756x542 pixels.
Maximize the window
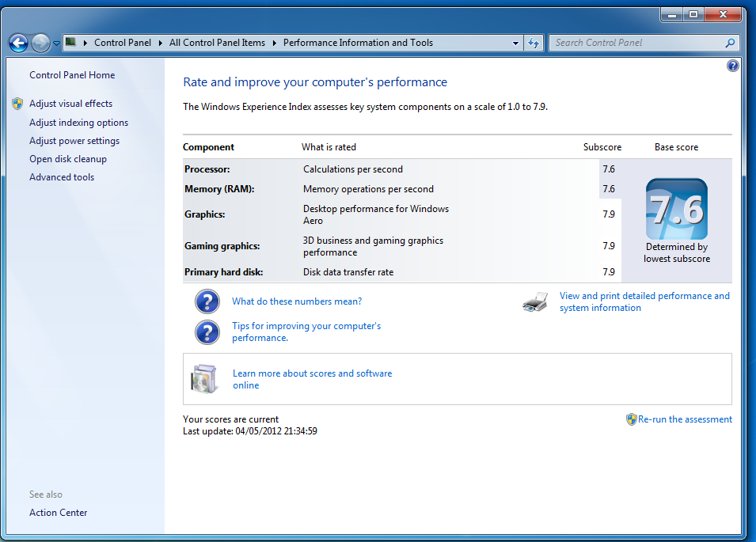(693, 15)
